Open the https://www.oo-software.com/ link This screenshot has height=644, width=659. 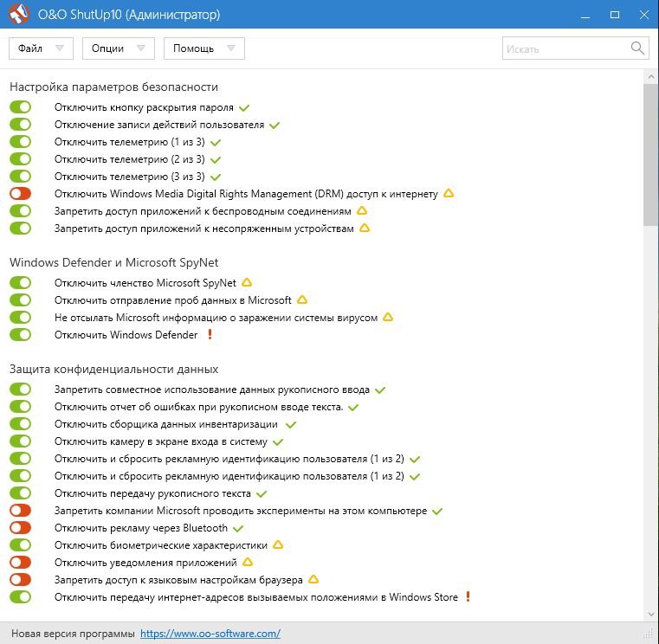210,633
